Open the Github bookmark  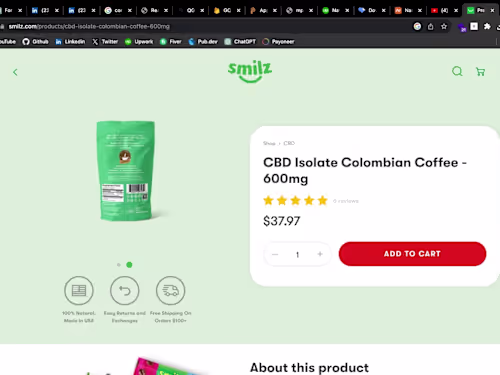36,42
